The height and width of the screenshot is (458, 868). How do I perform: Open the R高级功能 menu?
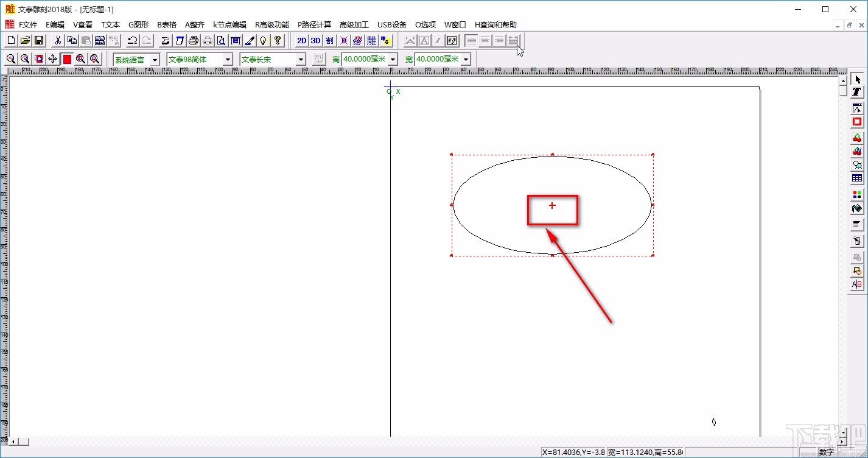pos(272,25)
